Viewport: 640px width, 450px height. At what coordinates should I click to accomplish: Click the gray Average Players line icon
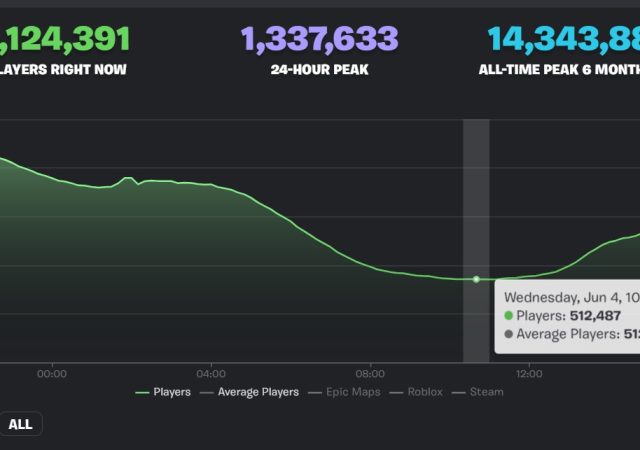(206, 392)
